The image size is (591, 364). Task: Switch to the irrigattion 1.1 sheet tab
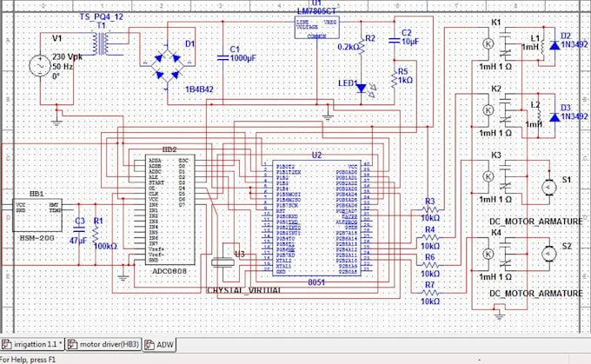point(32,344)
